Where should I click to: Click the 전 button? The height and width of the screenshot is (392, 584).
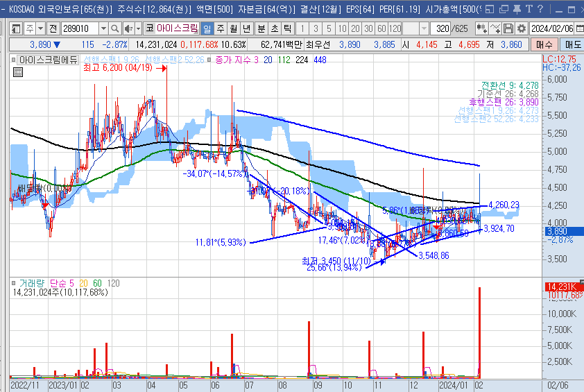(53, 28)
